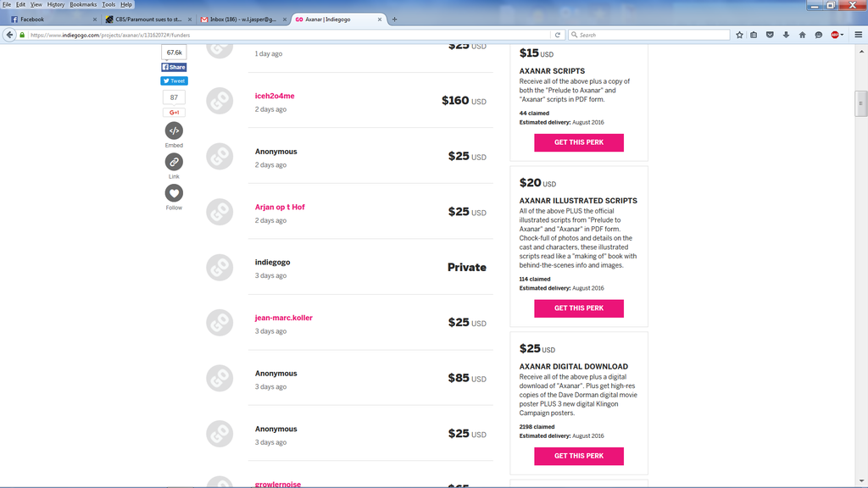
Task: Click the Twitter Tweet button
Action: (174, 80)
